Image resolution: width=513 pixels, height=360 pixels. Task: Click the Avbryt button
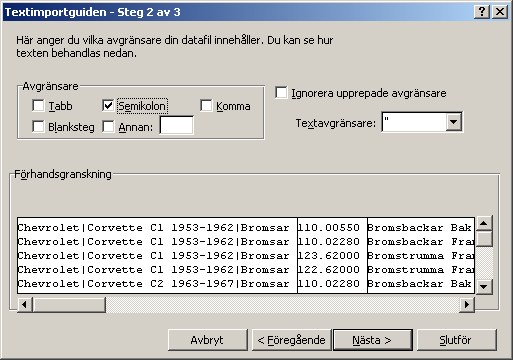point(208,340)
